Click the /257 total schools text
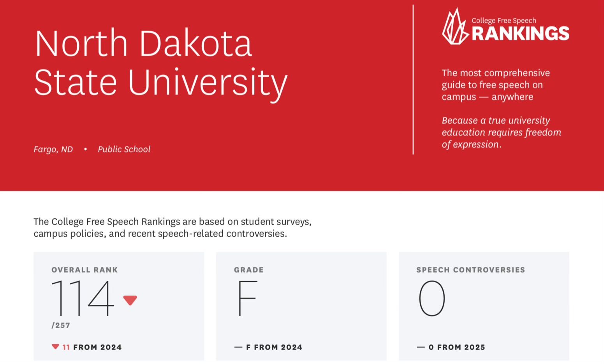Viewport: 604px width, 364px height. pyautogui.click(x=61, y=325)
